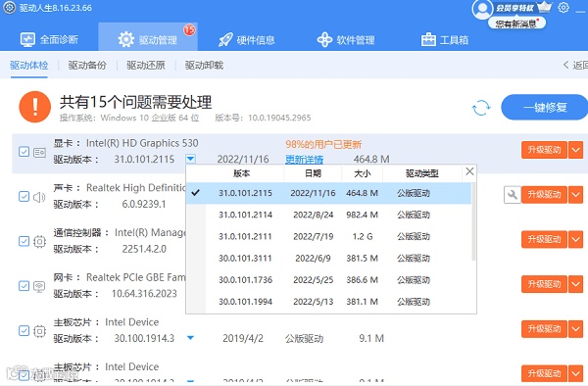Open the 工具箱 tab
The image size is (588, 386).
(x=445, y=39)
